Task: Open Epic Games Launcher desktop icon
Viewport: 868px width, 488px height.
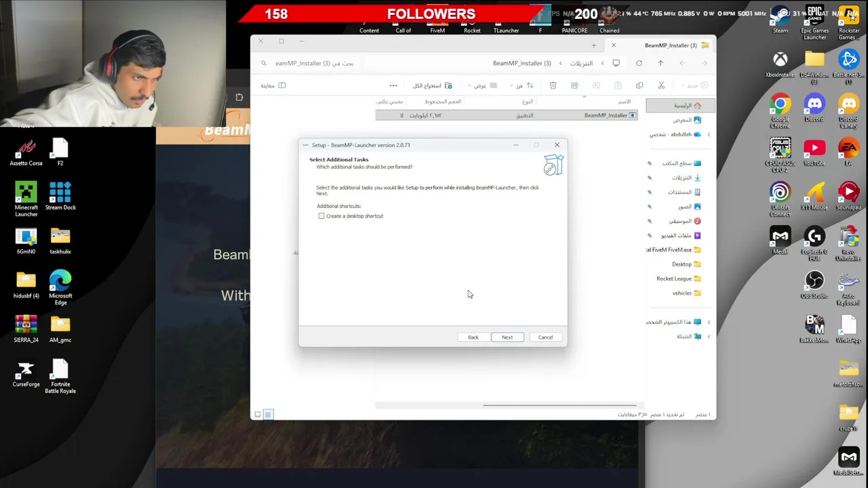Action: point(814,22)
